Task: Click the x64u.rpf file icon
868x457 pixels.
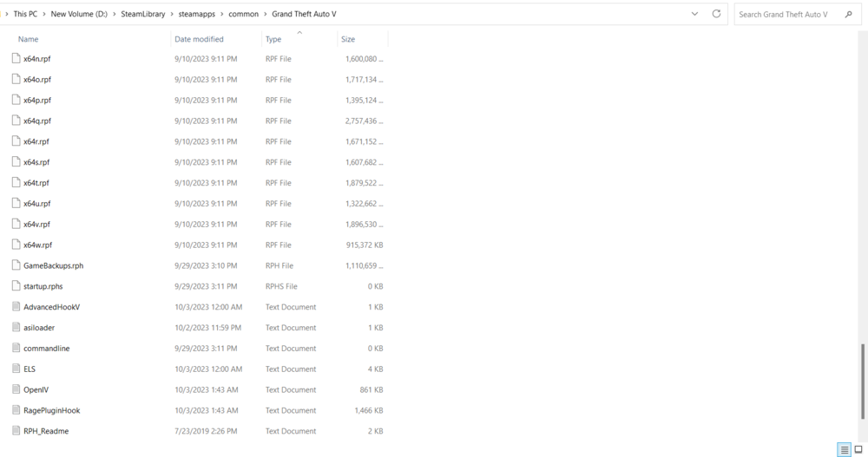Action: 16,203
